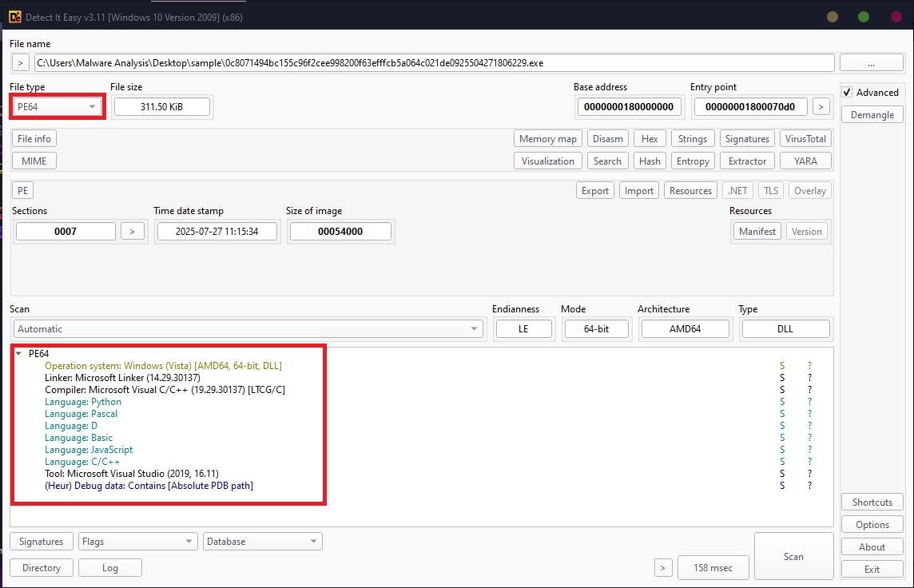The height and width of the screenshot is (588, 914).
Task: Open Shortcuts settings
Action: [x=872, y=503]
